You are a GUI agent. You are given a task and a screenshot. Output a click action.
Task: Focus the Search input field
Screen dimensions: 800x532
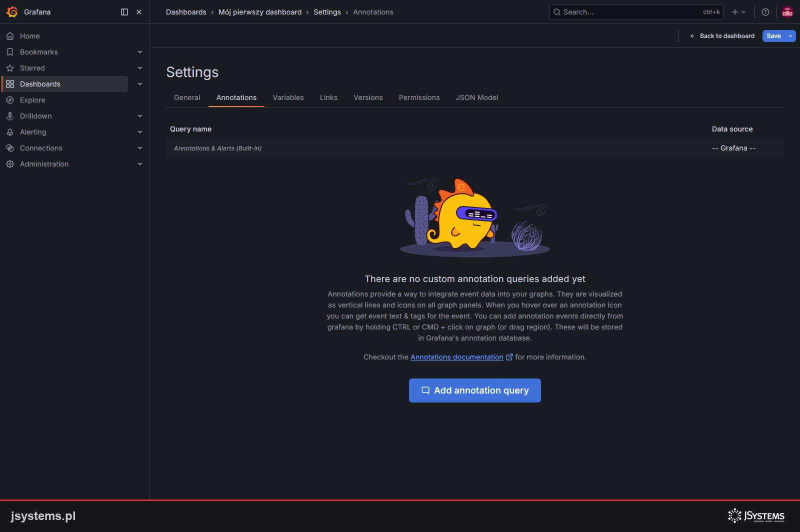[x=636, y=12]
